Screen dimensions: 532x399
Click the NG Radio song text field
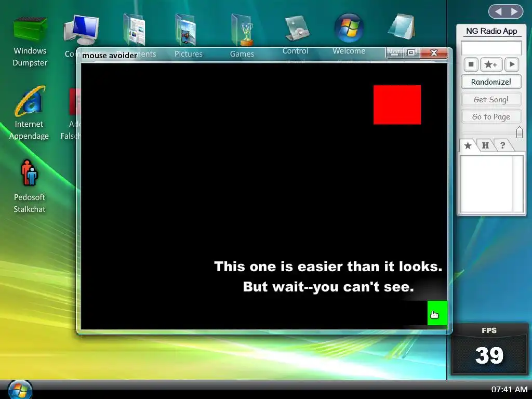[x=491, y=48]
